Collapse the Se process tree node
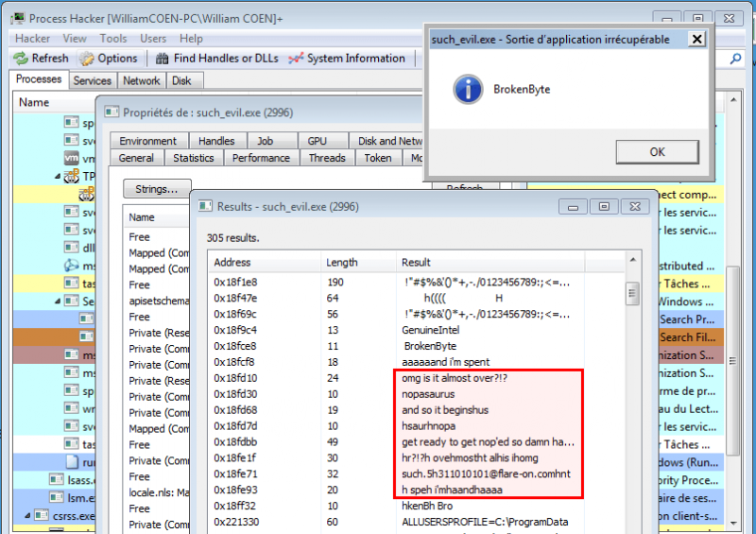 (x=58, y=301)
